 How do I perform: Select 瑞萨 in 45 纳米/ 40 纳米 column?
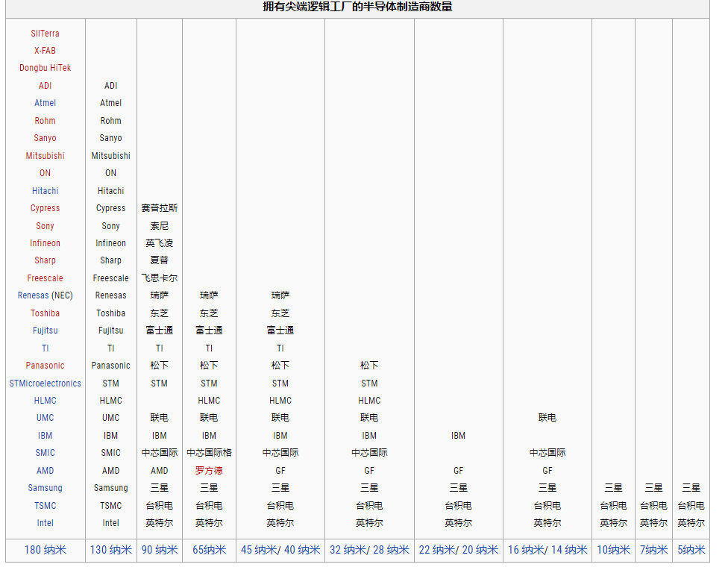click(280, 295)
